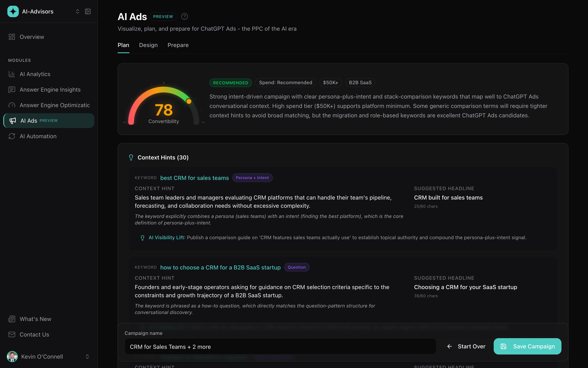The image size is (588, 368).
Task: Click keyword best CRM for sales teams
Action: click(194, 178)
